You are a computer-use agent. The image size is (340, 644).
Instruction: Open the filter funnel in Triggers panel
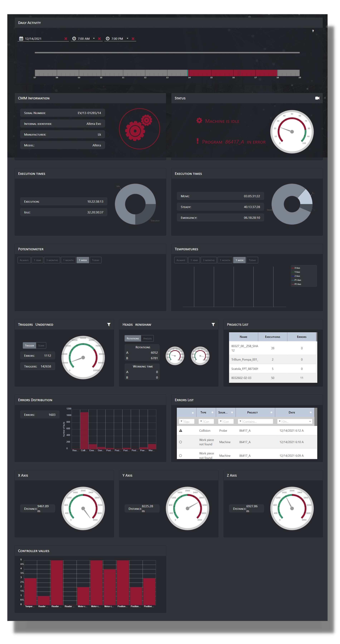pyautogui.click(x=109, y=324)
